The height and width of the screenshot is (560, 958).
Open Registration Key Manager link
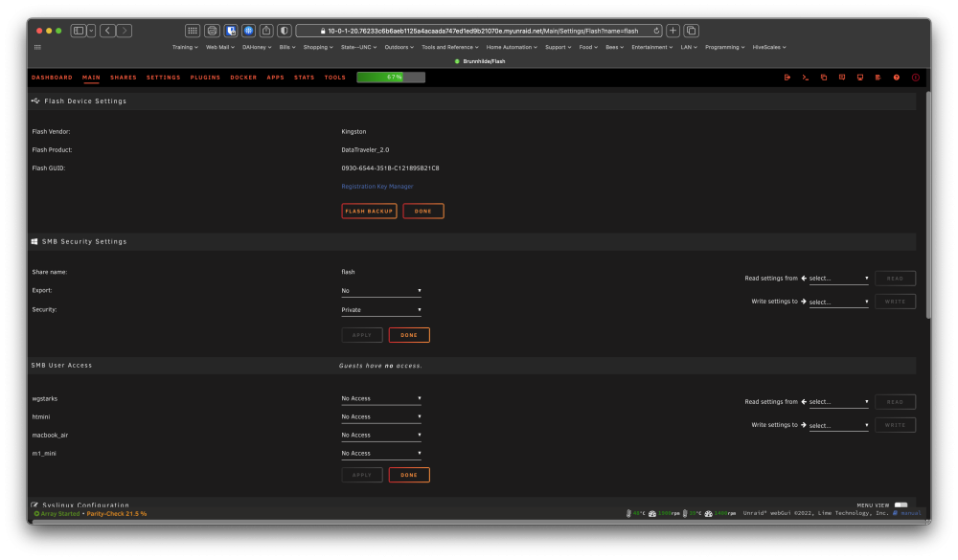(376, 187)
